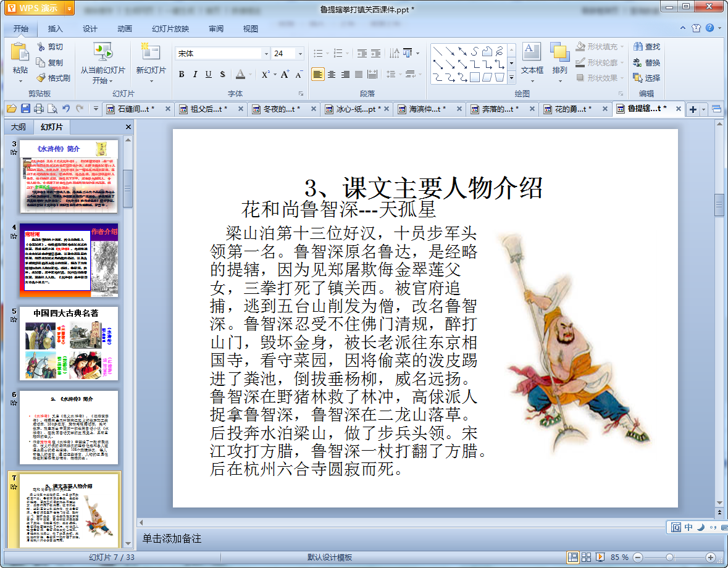Switch to normal view in status bar
The height and width of the screenshot is (568, 728).
[x=572, y=558]
